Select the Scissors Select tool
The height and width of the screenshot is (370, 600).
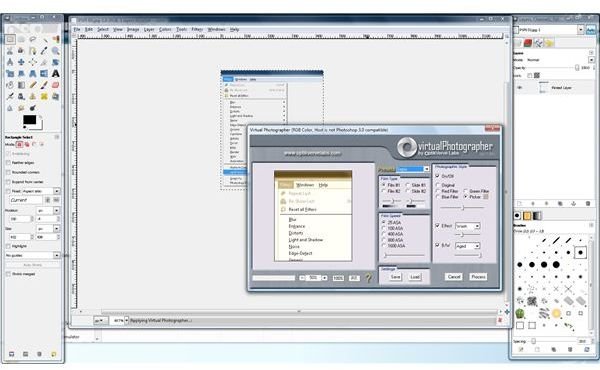[10, 51]
